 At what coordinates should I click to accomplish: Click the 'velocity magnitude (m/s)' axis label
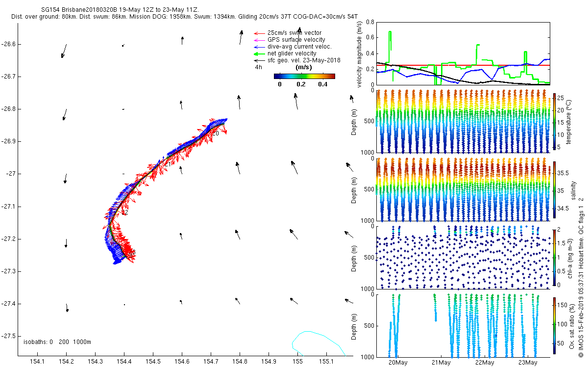[360, 54]
